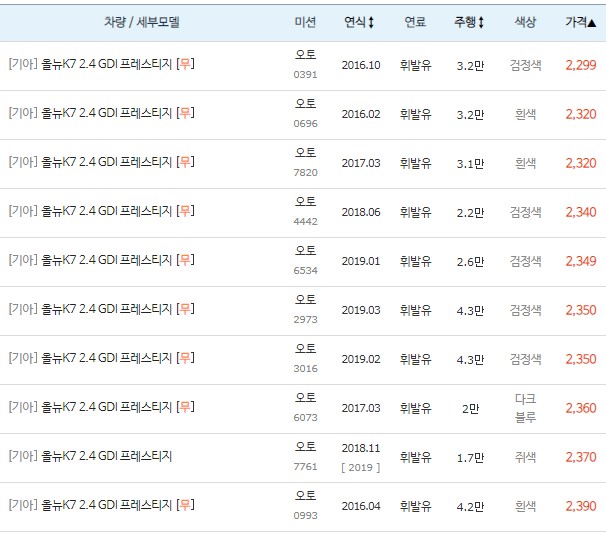The height and width of the screenshot is (534, 606).
Task: Click the 미션 column header
Action: tap(305, 22)
